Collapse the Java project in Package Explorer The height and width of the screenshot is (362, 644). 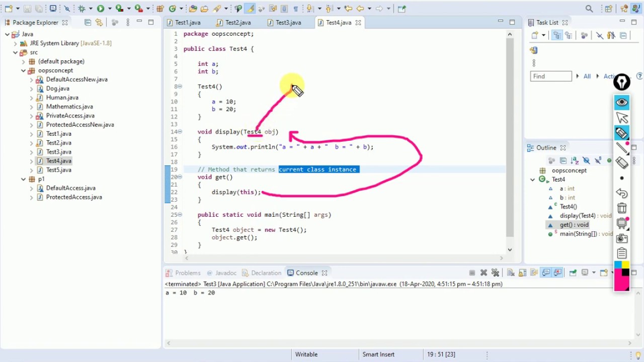point(7,34)
